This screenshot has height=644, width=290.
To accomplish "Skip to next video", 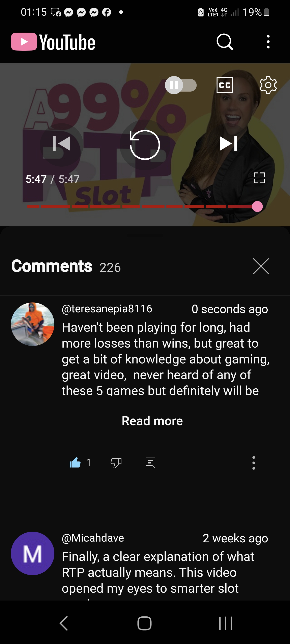I will pyautogui.click(x=228, y=144).
